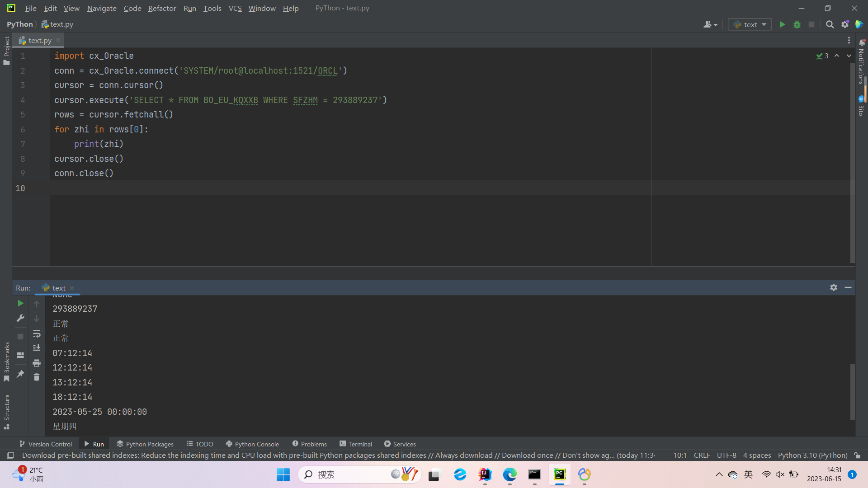This screenshot has width=868, height=488.
Task: Click the Debug bug icon
Action: click(x=797, y=24)
